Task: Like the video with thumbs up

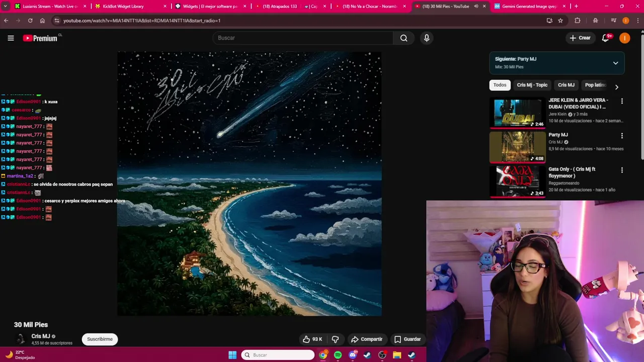Action: (312, 339)
